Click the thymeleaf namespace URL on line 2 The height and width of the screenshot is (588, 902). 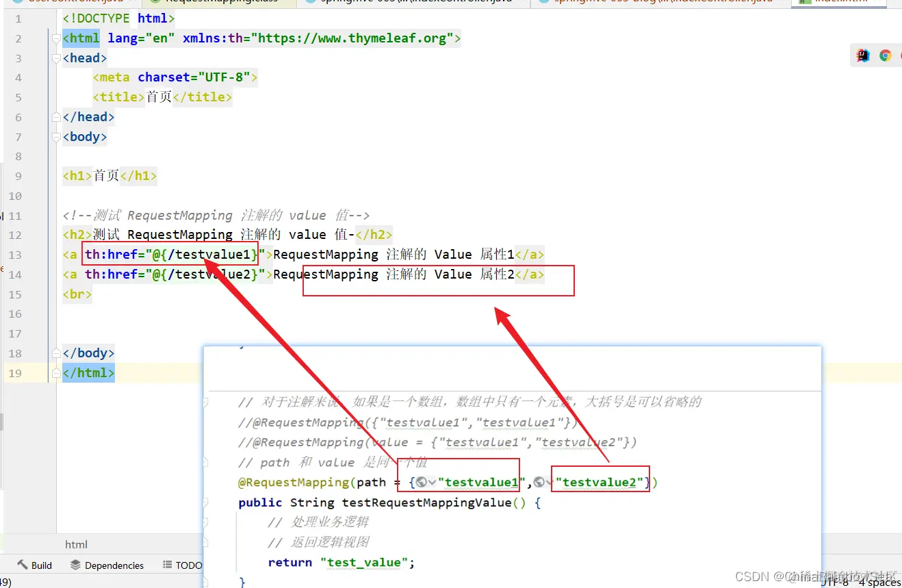(x=352, y=38)
